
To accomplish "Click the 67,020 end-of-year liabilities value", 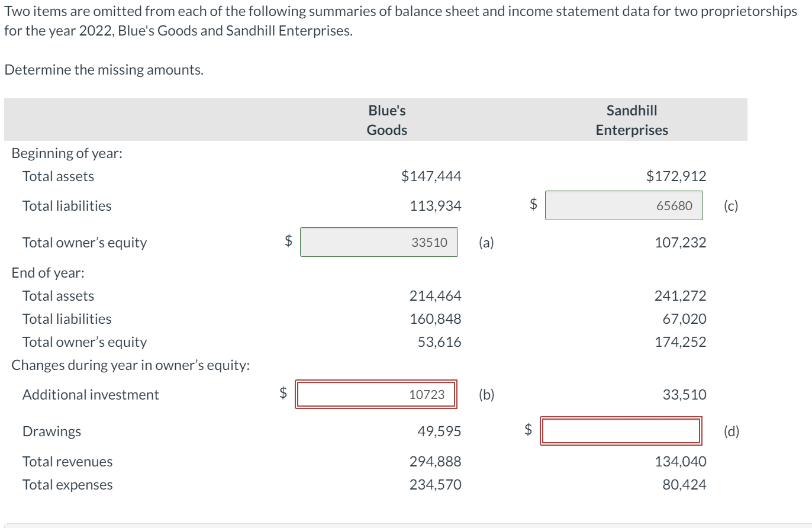I will point(684,319).
